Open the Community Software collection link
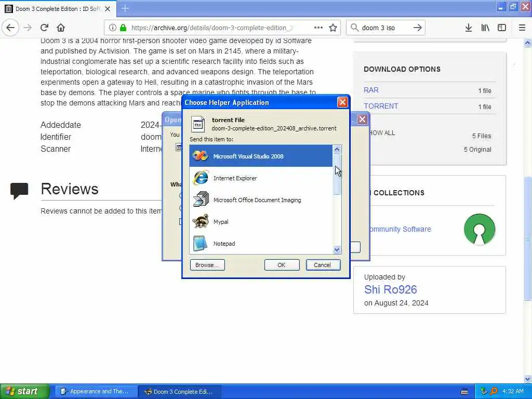 401,229
